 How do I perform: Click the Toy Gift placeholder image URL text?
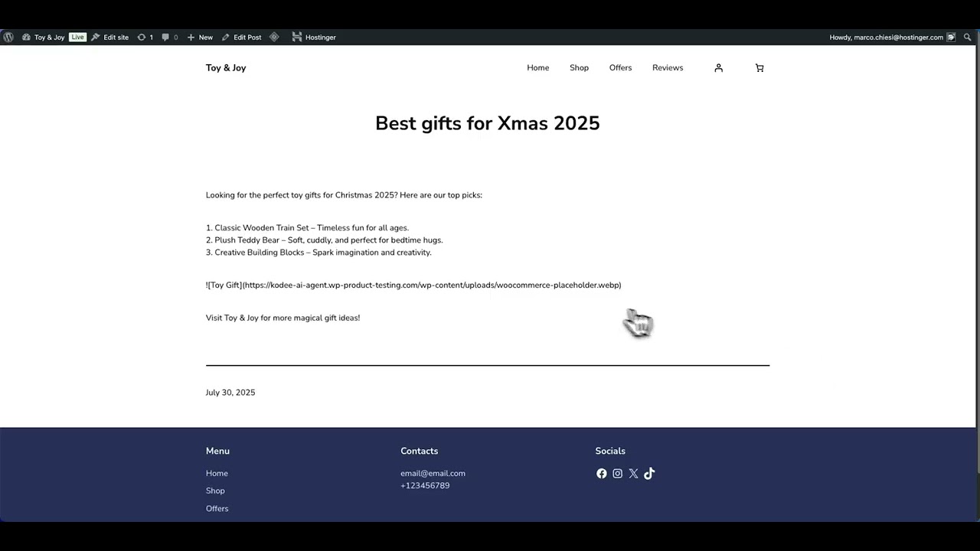pos(413,285)
